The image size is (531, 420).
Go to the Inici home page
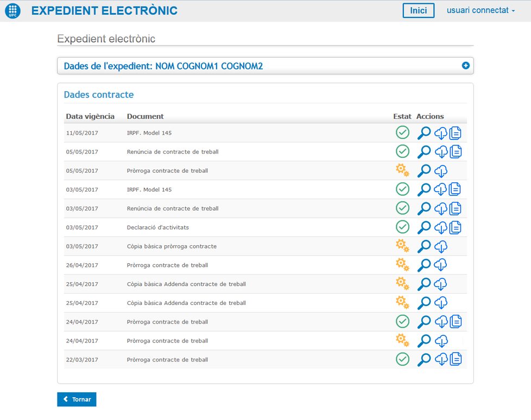click(x=418, y=11)
